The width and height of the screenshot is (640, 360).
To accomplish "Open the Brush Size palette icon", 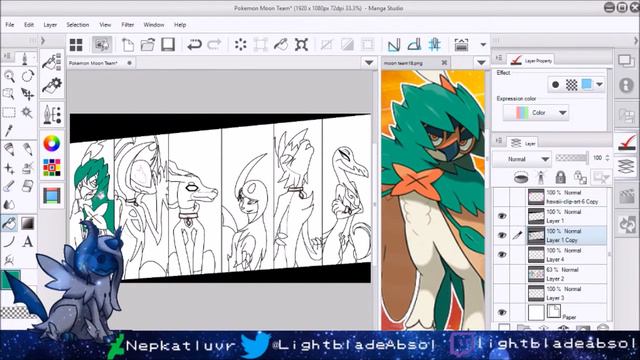I will point(52,115).
